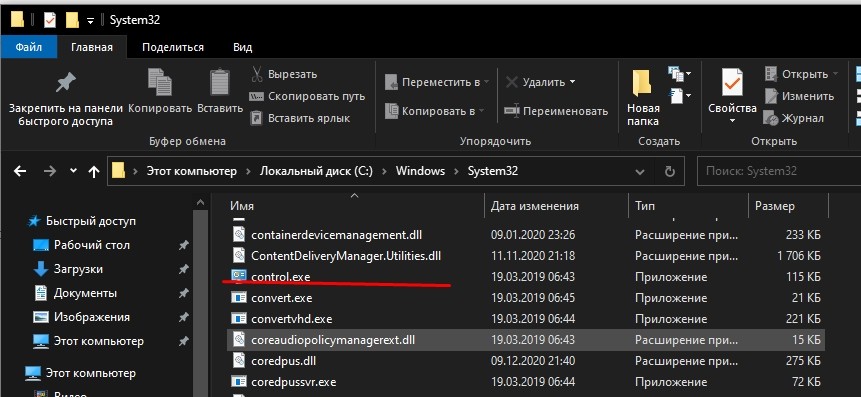Customize Quick Access Toolbar arrow in title bar

coord(91,21)
